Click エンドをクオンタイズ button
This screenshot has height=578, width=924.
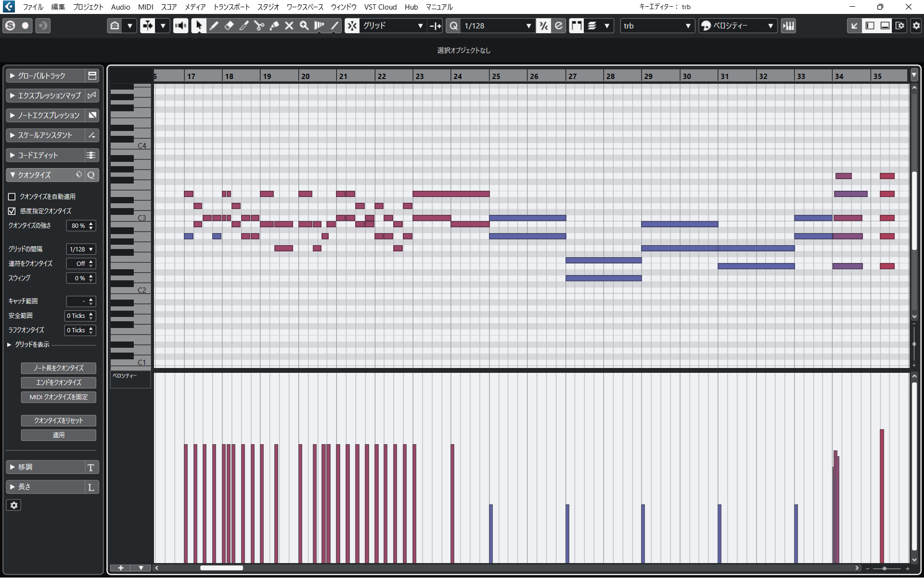coord(59,382)
